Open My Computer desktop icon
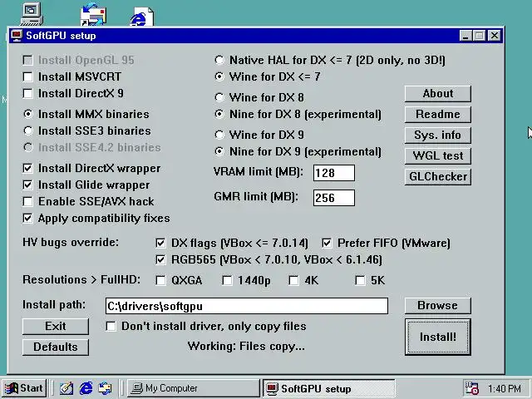The image size is (532, 399). (32, 13)
